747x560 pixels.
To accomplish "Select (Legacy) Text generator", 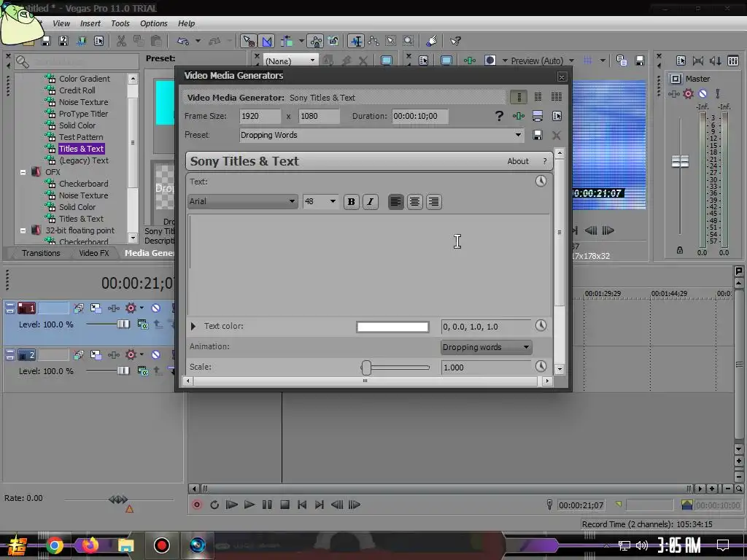I will pos(83,160).
